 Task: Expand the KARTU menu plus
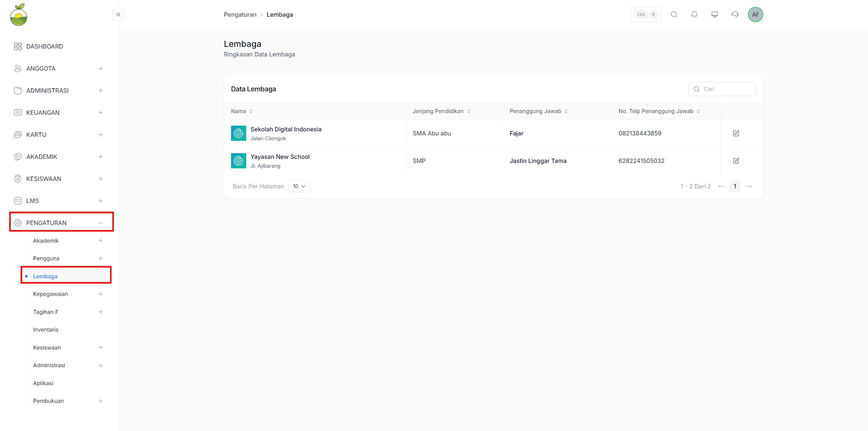coord(100,135)
